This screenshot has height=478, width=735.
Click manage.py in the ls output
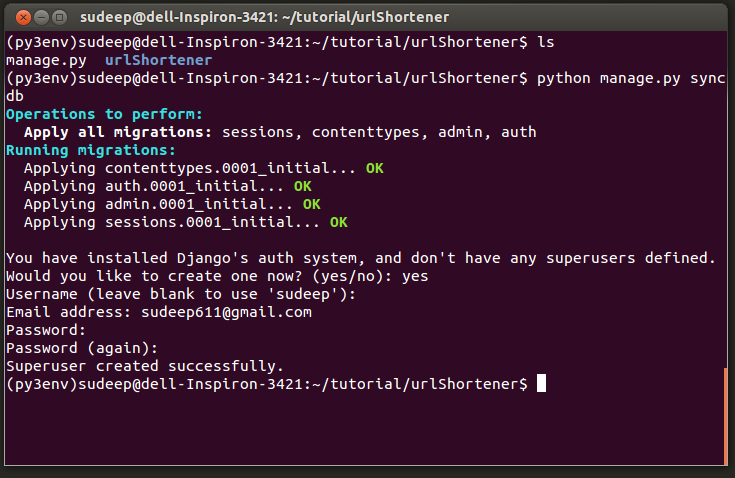46,60
